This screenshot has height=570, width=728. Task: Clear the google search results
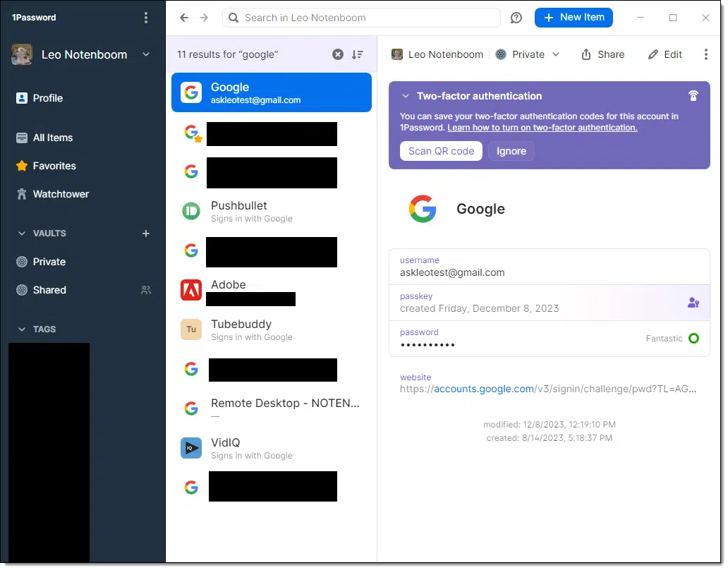(x=338, y=55)
